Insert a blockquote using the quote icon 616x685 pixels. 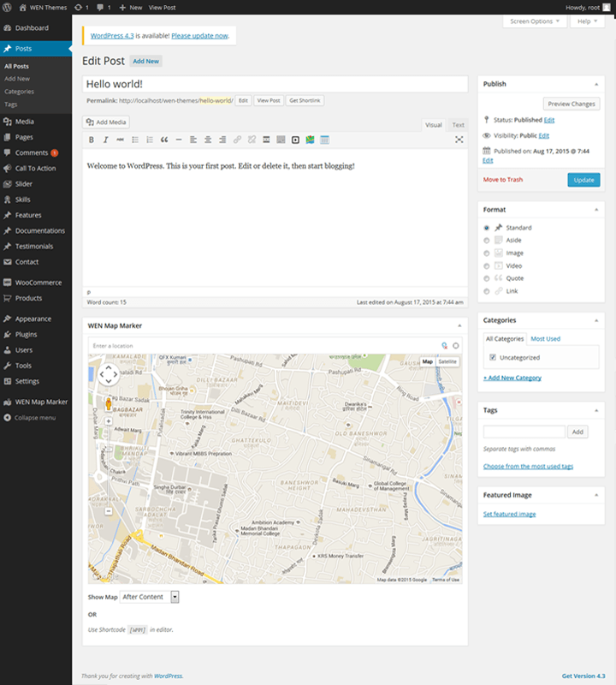coord(164,140)
